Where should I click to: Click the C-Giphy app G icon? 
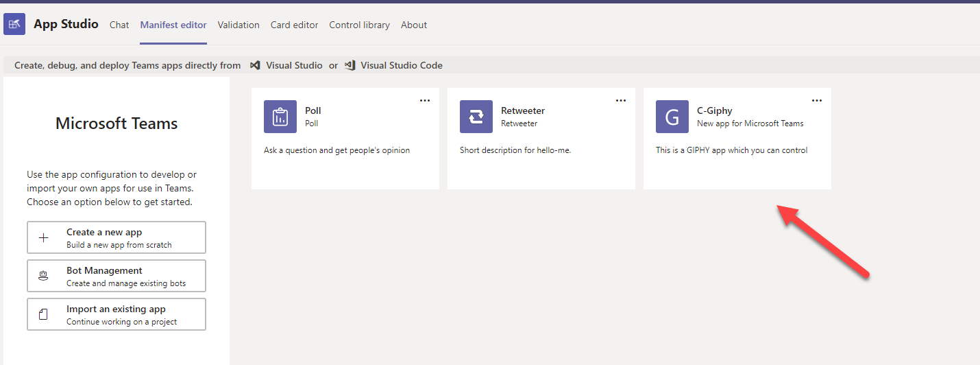click(x=672, y=117)
